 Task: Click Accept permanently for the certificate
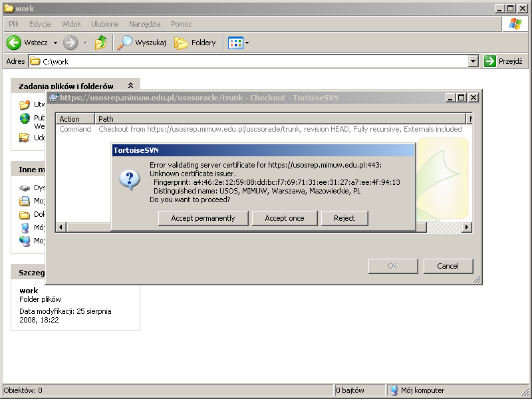pos(203,218)
